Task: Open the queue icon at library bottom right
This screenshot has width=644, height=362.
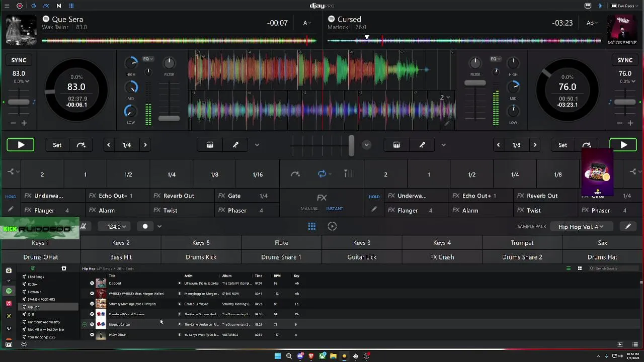Action: (x=635, y=344)
